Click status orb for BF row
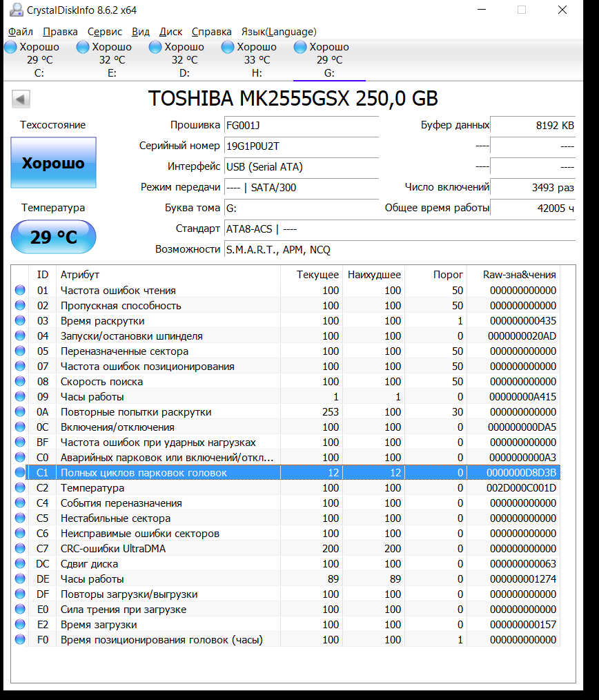Viewport: 599px width, 700px height. (x=20, y=442)
